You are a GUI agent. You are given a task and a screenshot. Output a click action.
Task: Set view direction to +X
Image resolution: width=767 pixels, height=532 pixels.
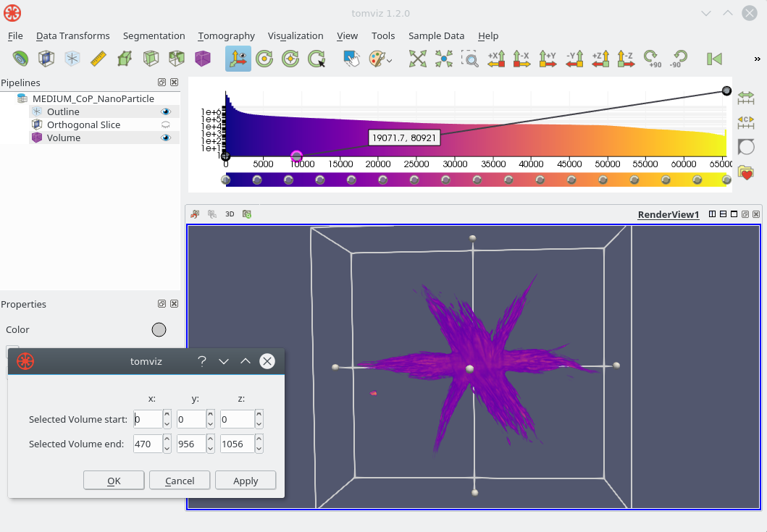[496, 59]
